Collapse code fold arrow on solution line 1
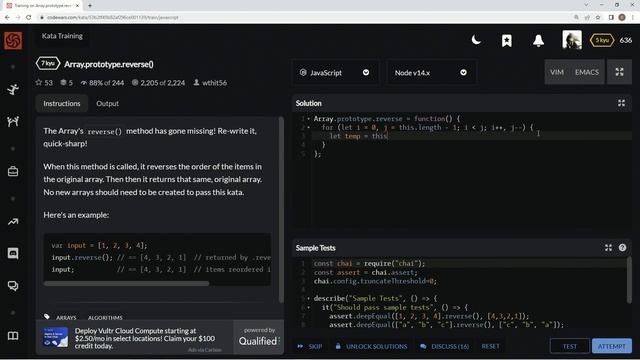Viewport: 640px width, 360px height. coord(309,119)
